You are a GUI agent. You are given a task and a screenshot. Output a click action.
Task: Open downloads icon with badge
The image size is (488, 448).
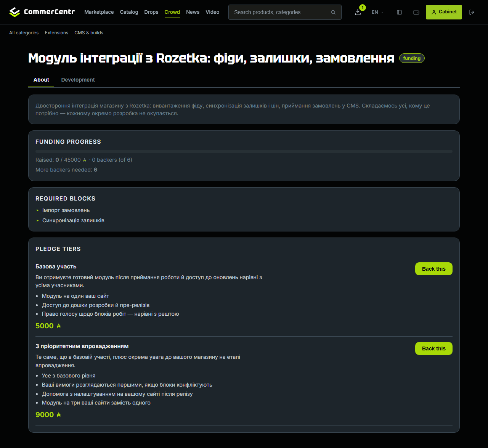point(358,12)
